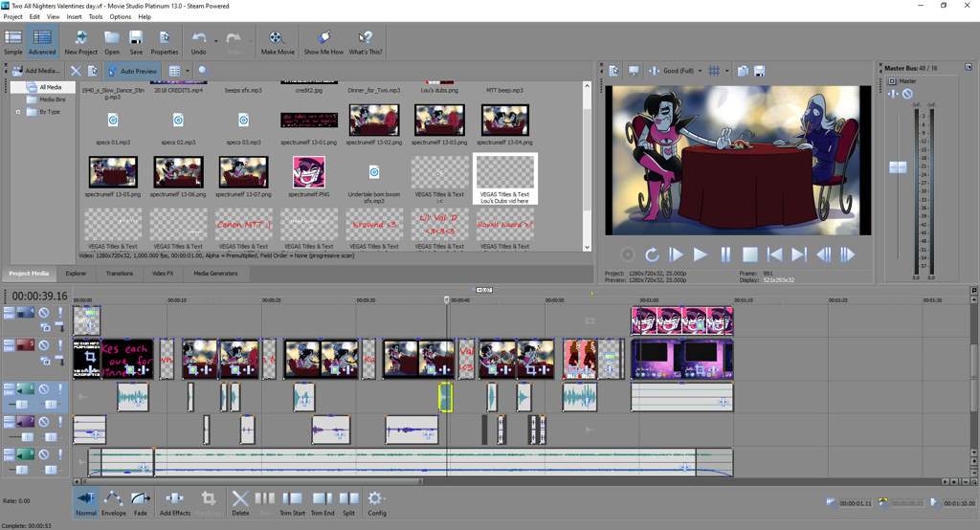The height and width of the screenshot is (530, 980).
Task: Click the volume slider on highlighted audio track
Action: [x=21, y=405]
